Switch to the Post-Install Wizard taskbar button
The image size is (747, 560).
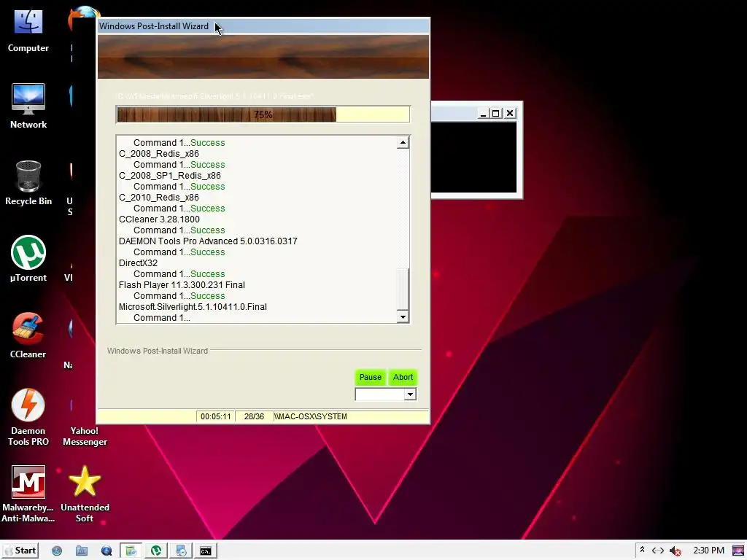point(131,551)
